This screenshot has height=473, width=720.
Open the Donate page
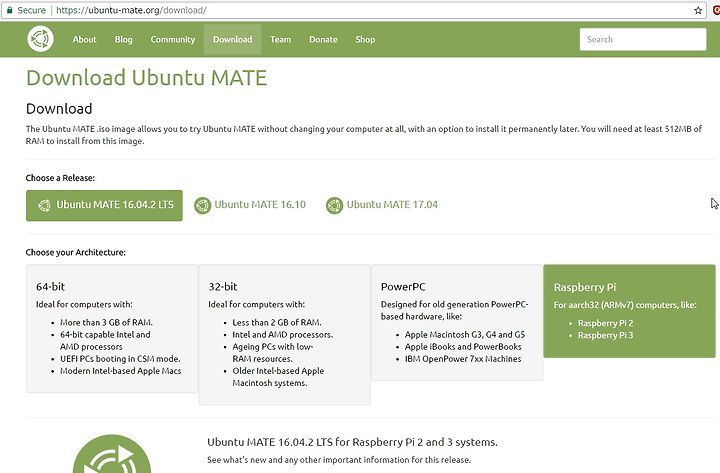pyautogui.click(x=323, y=39)
